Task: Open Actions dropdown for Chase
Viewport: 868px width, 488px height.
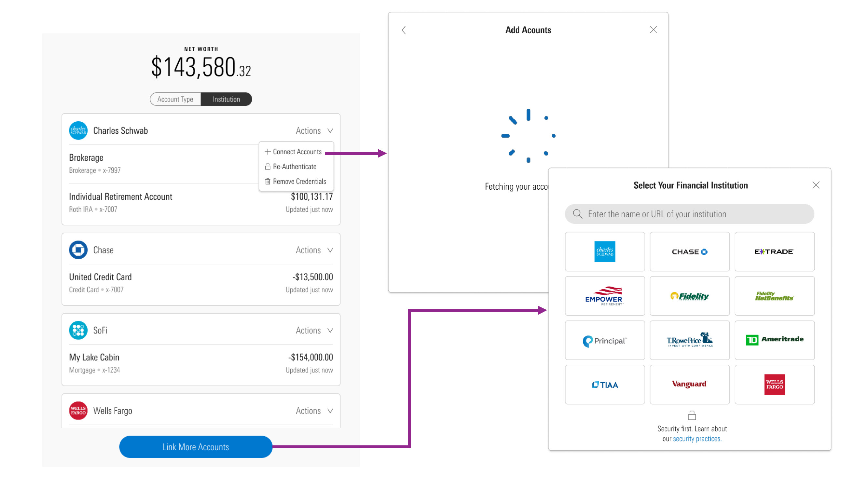Action: coord(314,250)
